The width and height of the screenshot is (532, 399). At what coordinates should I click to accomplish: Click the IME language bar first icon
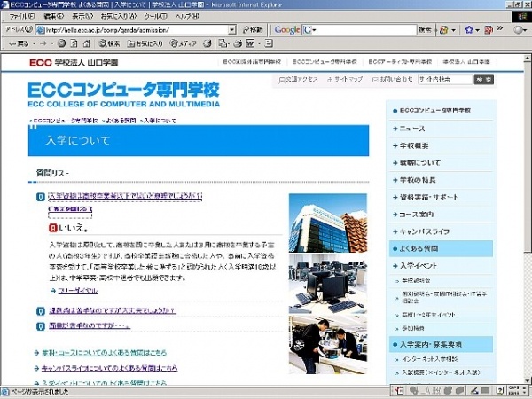pos(399,391)
